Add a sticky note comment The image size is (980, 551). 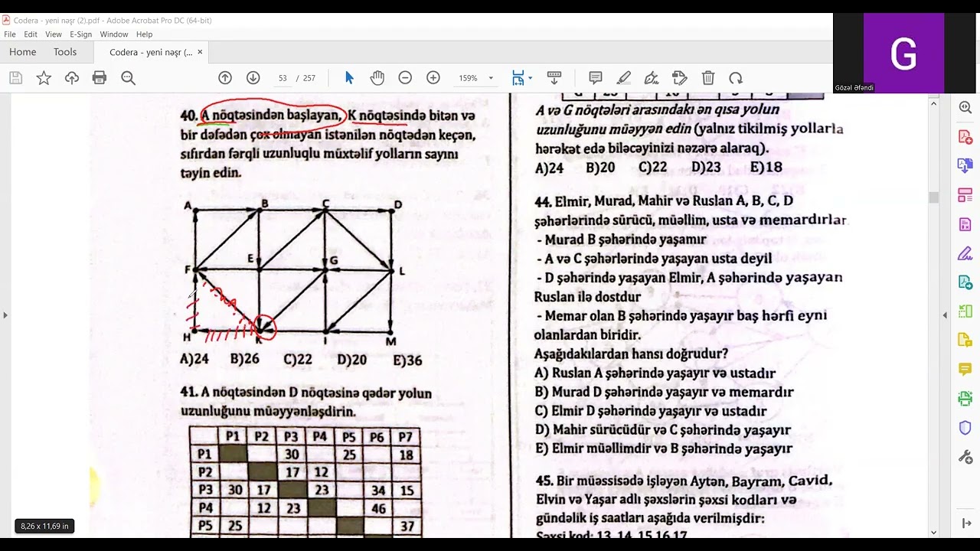tap(595, 77)
